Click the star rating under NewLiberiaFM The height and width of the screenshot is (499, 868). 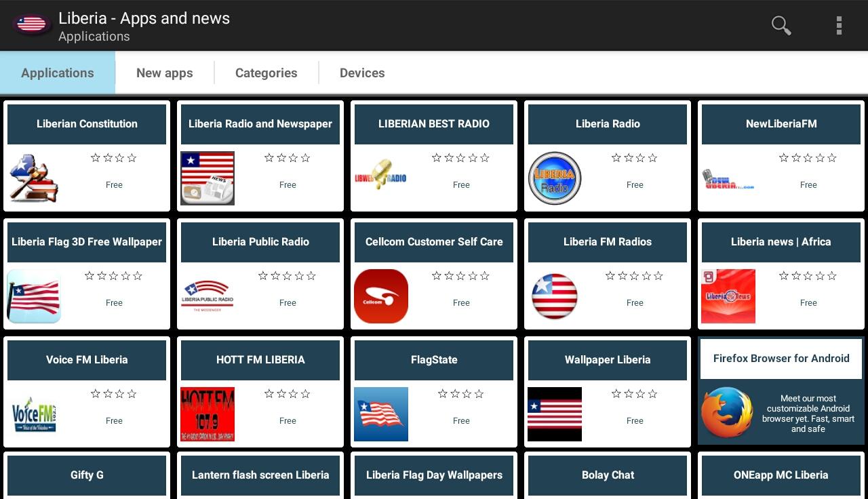click(x=808, y=158)
